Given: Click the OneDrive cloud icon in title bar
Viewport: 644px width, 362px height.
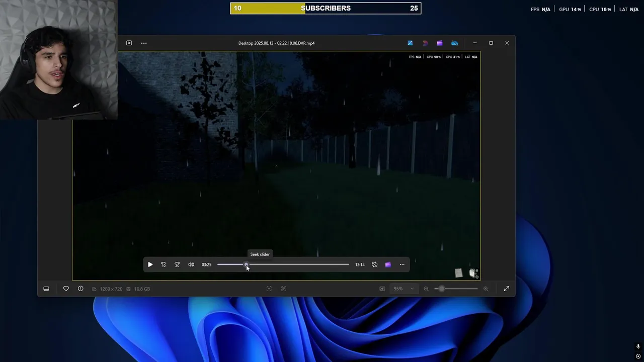Looking at the screenshot, I should [455, 43].
